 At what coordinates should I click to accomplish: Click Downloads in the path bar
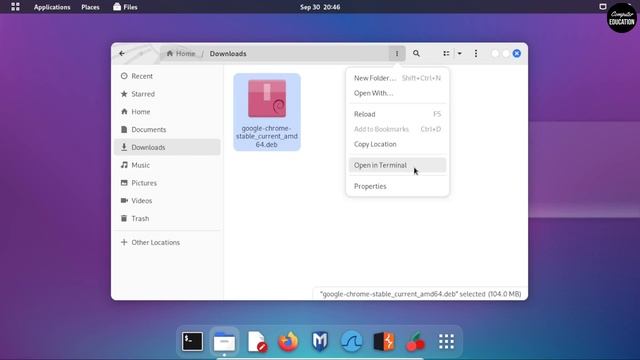click(x=228, y=53)
